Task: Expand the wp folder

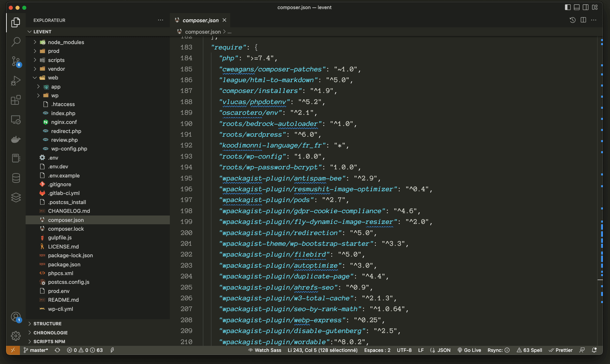Action: (x=98, y=95)
